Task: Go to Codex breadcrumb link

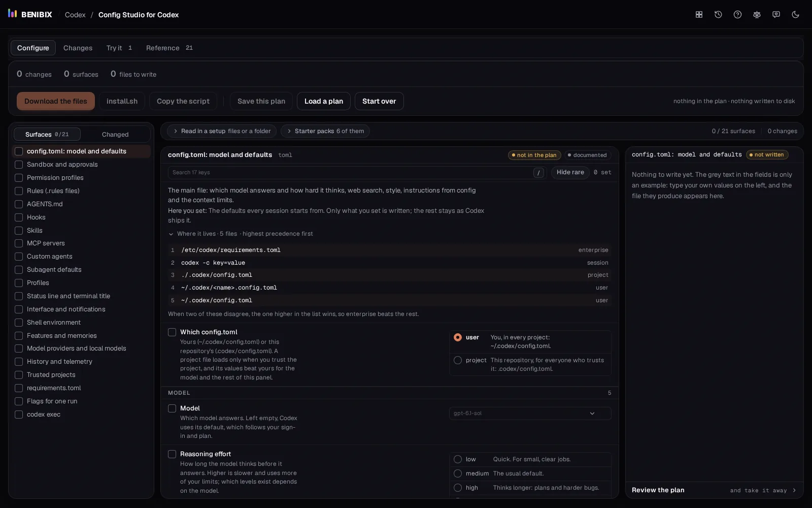Action: [75, 15]
